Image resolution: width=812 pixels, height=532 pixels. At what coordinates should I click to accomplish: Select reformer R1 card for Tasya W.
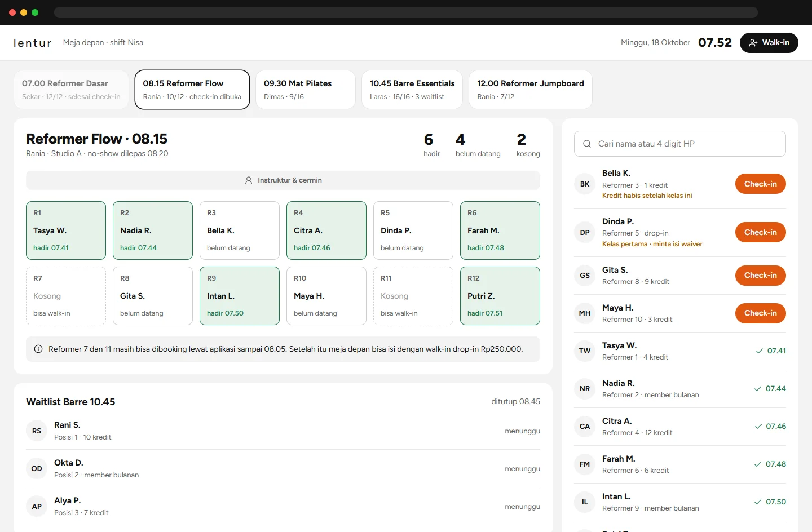pos(66,230)
